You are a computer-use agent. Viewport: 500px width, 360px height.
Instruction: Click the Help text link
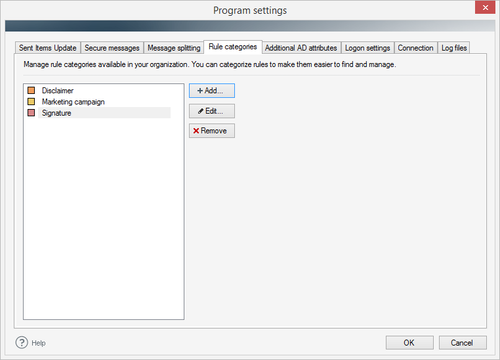coord(39,343)
